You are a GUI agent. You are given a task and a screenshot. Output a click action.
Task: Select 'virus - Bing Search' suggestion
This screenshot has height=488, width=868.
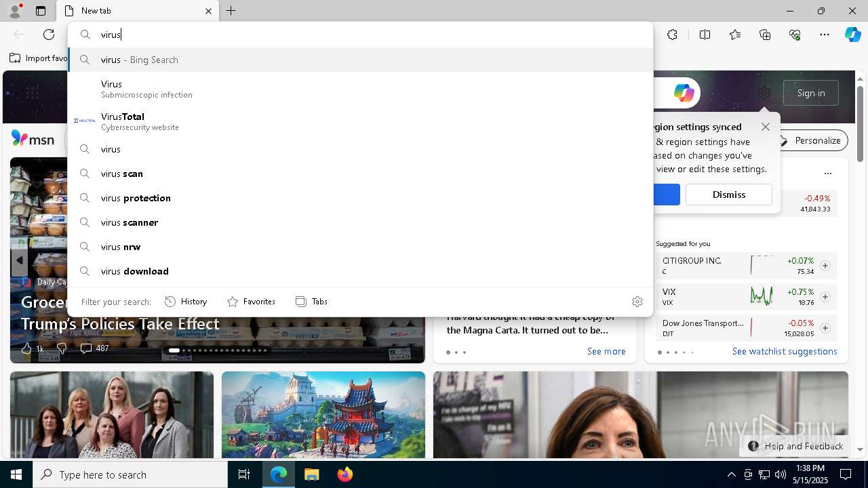[x=360, y=60]
